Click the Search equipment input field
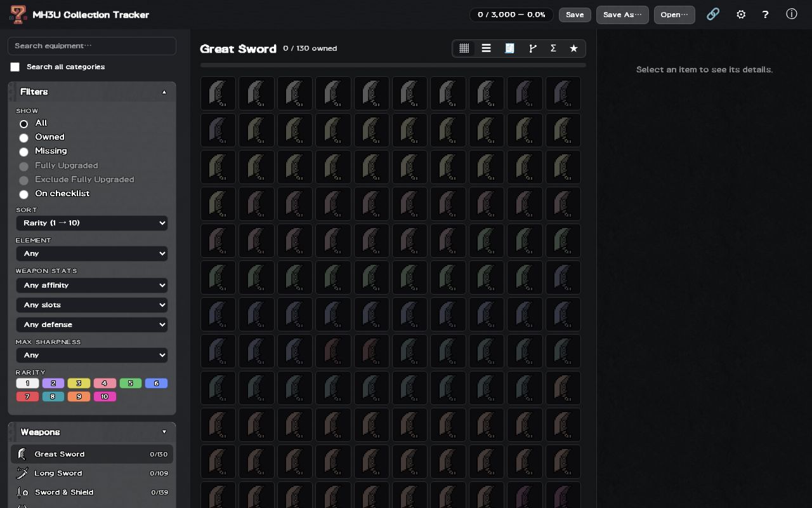The width and height of the screenshot is (812, 508). coord(92,46)
